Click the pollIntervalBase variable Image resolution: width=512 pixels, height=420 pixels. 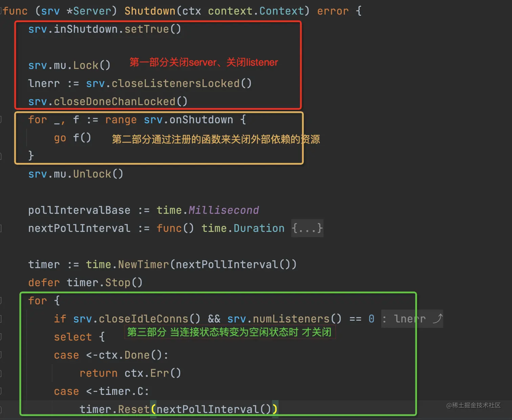[79, 210]
